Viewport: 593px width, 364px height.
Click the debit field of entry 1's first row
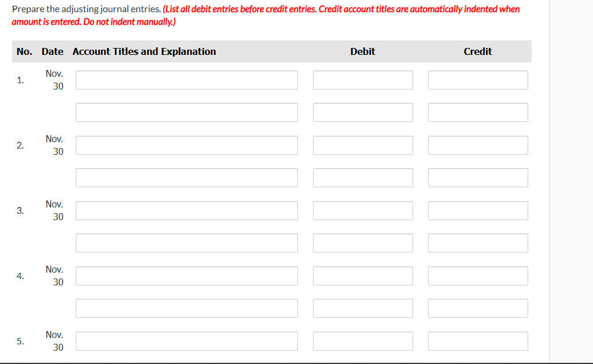[x=362, y=80]
